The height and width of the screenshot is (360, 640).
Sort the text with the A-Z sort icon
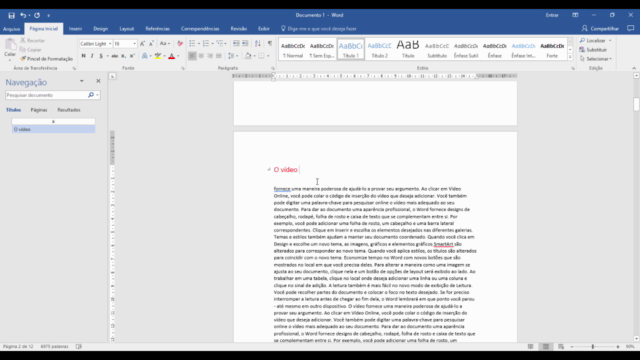pos(258,44)
